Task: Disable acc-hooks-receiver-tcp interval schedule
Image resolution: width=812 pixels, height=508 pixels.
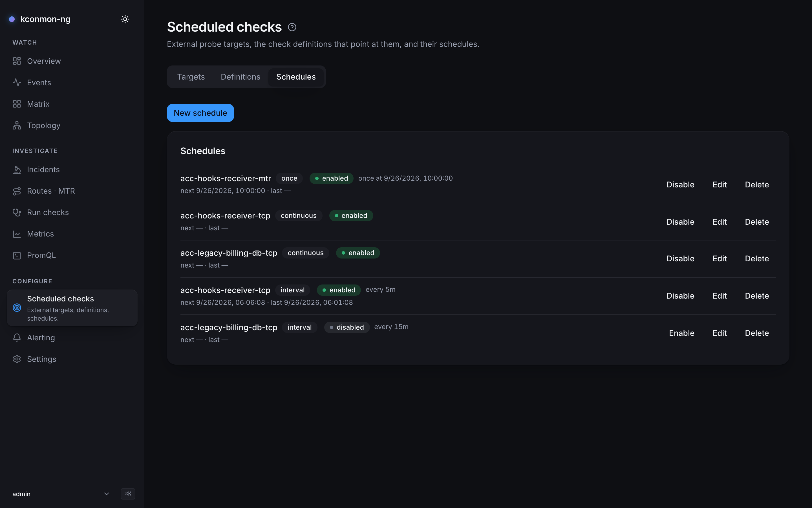Action: tap(680, 296)
